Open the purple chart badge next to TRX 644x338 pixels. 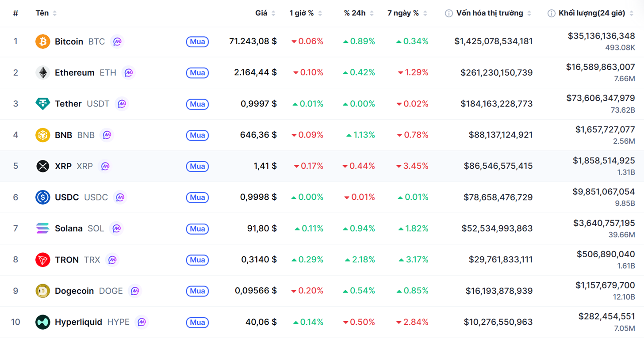point(112,260)
